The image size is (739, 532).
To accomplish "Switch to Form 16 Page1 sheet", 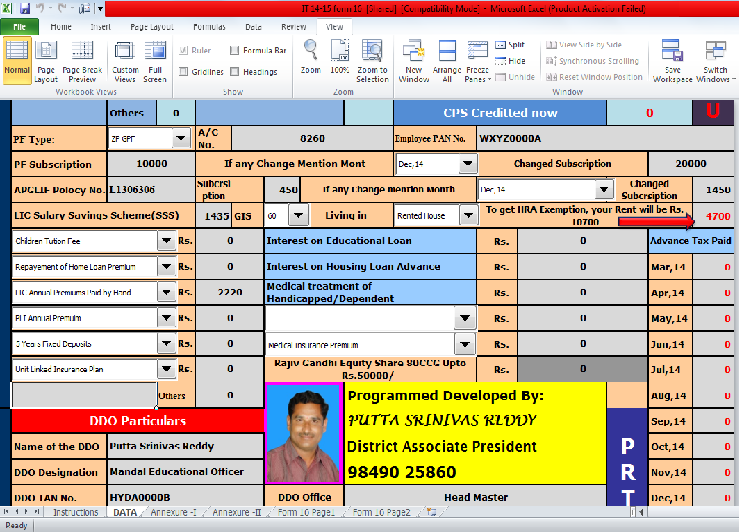I will pos(306,512).
